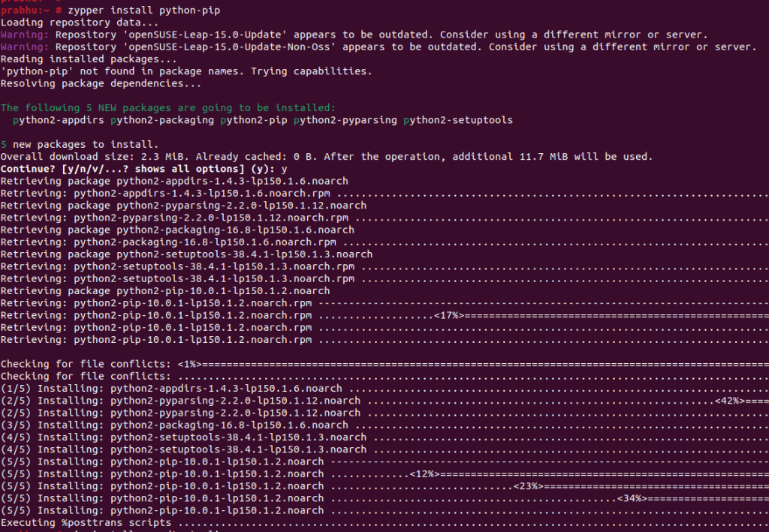The image size is (769, 532).
Task: Click 'Trying capabilities.' text
Action: click(312, 71)
